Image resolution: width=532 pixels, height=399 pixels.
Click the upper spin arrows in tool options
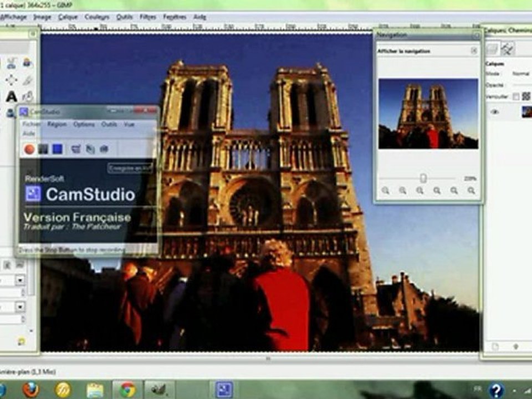click(x=23, y=293)
